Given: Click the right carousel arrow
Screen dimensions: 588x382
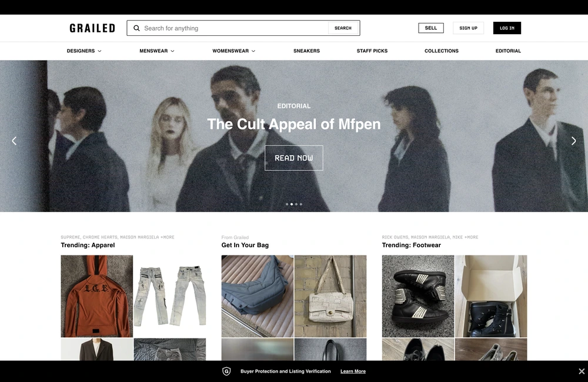Looking at the screenshot, I should (x=573, y=141).
